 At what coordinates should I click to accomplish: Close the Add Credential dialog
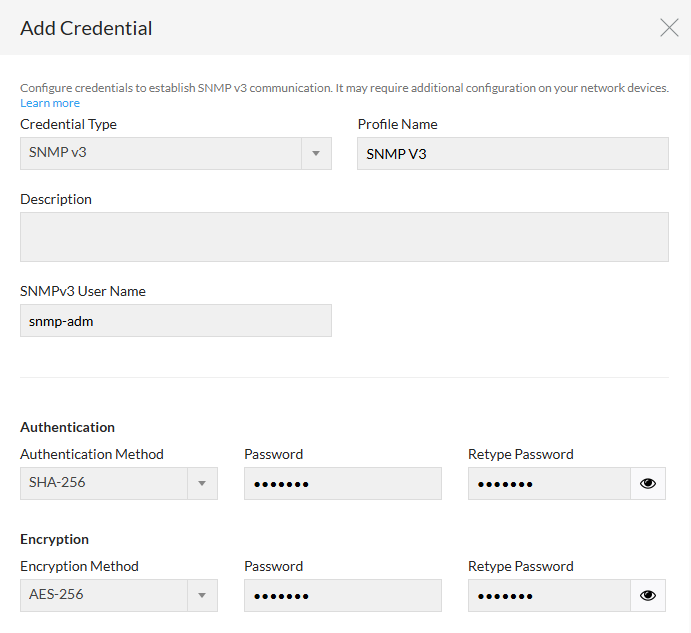coord(669,28)
